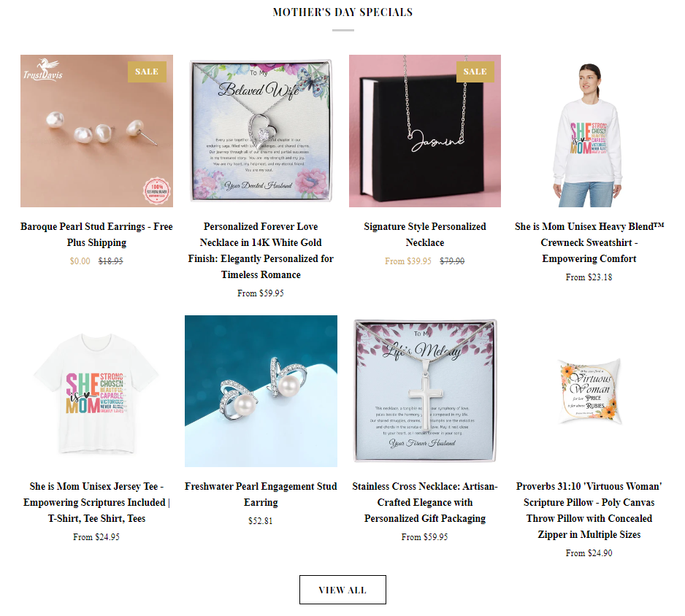685x616 pixels.
Task: Open Personalized Forever Love Necklace title link
Action: pyautogui.click(x=261, y=250)
